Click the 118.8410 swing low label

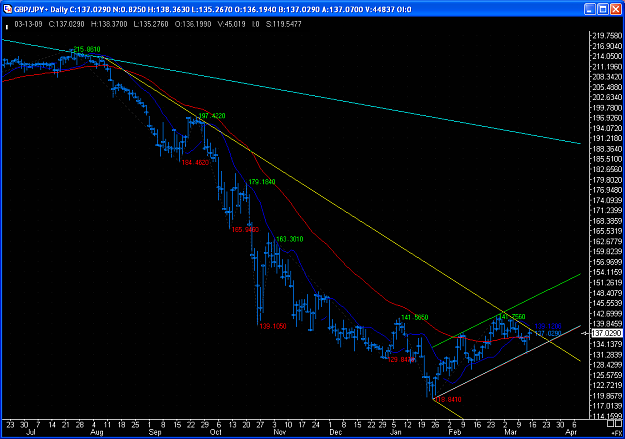(448, 400)
